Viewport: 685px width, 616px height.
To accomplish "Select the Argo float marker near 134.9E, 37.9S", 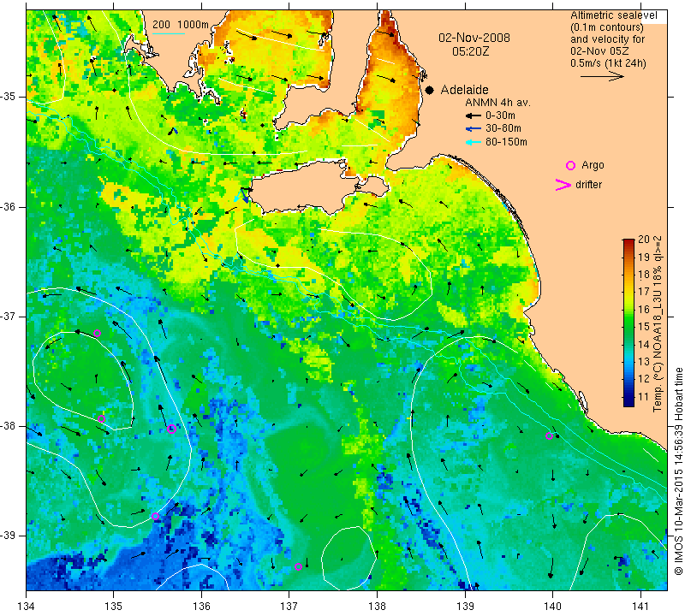I will (101, 418).
